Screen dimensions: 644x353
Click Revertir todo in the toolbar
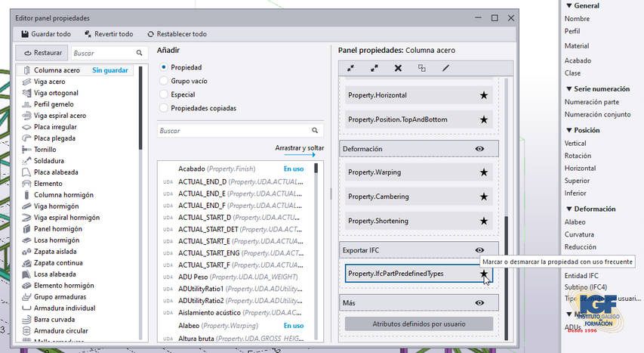point(109,34)
